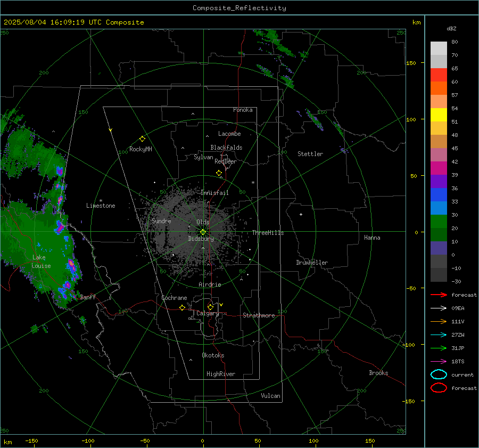Select the light blue 33 dBZ swatch
479x448 pixels.
tap(439, 208)
